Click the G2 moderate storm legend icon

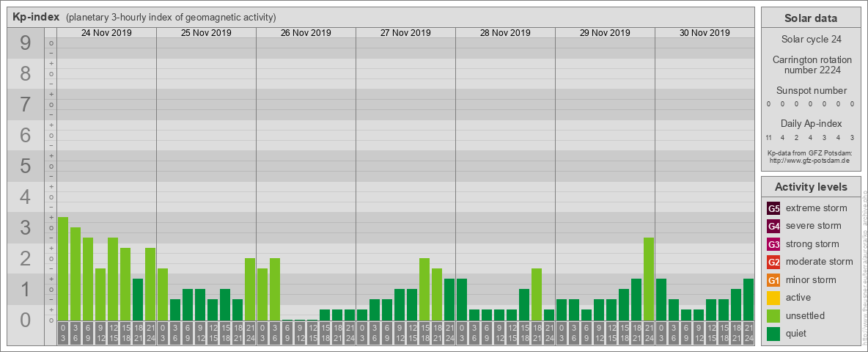[774, 262]
